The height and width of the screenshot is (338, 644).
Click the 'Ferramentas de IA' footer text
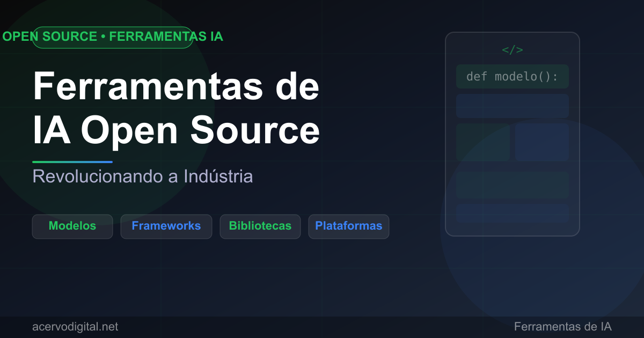(x=563, y=327)
